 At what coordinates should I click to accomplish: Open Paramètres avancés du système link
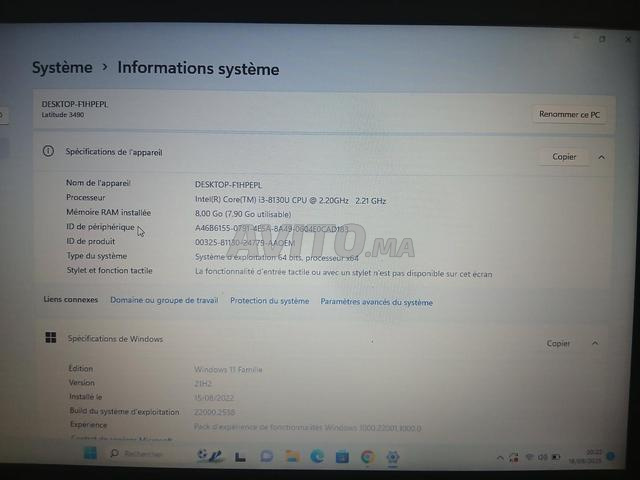376,302
